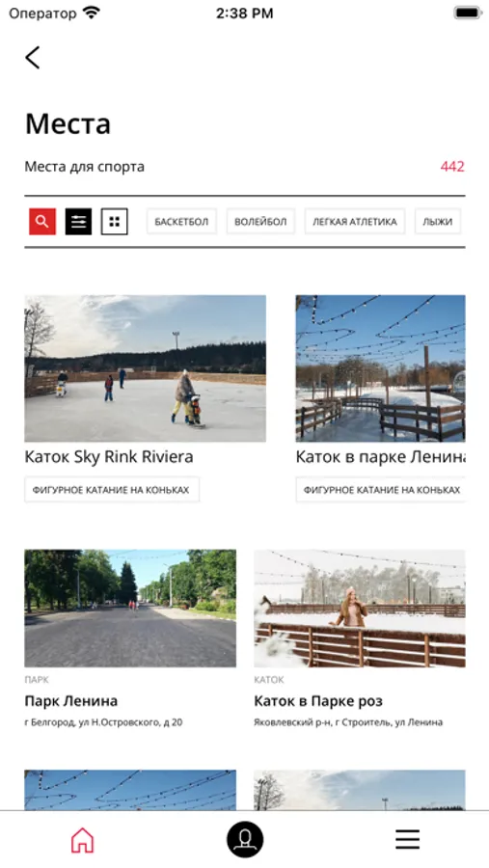Select the ЛЕГКАЯ АТЛЕТИКА filter chip
The image size is (489, 868).
(x=355, y=222)
